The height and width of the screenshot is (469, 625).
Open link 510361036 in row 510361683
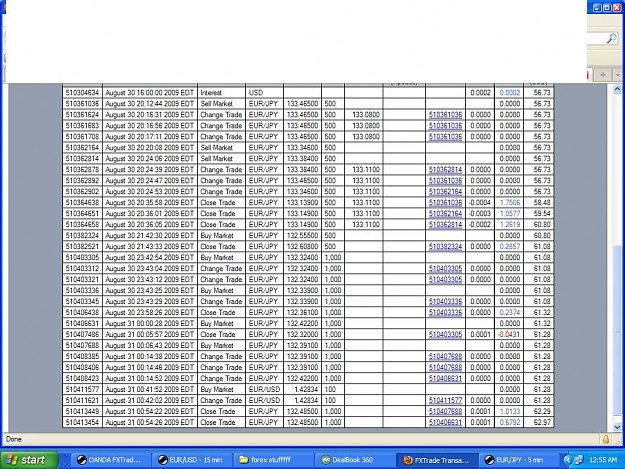(x=445, y=126)
